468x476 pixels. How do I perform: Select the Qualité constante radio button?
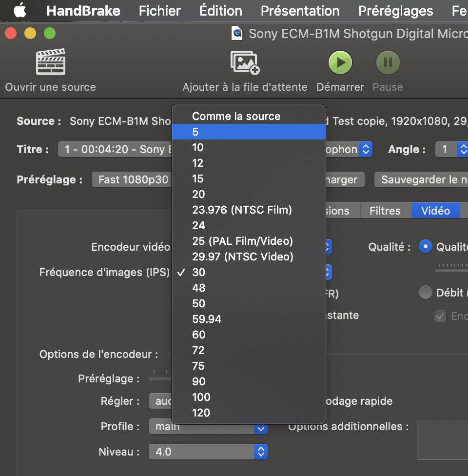426,247
